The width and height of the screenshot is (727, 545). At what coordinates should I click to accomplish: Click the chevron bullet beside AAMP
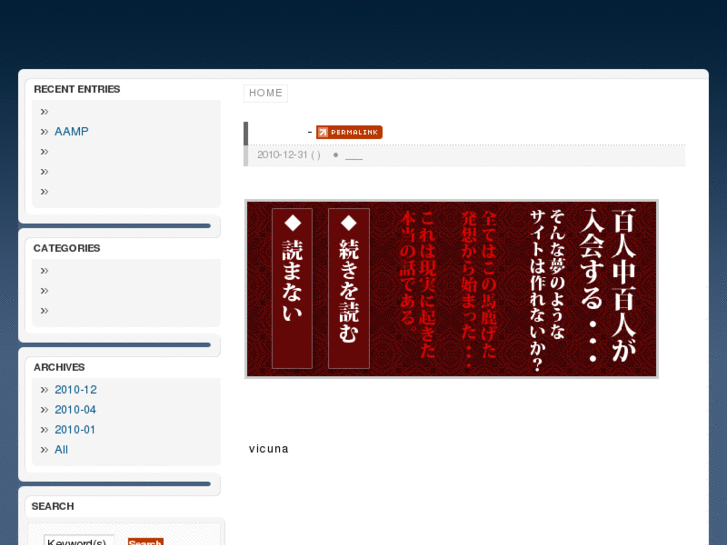pyautogui.click(x=44, y=132)
